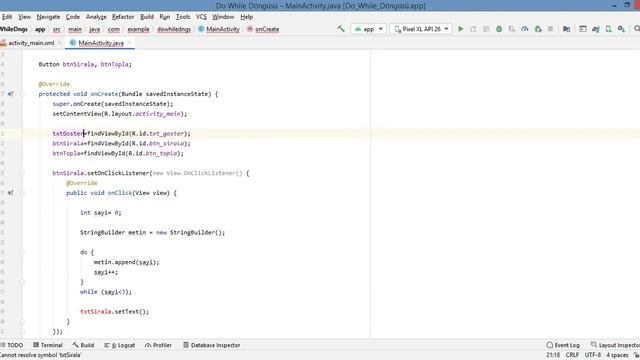Click the override gutter icon beside onCreate
The image size is (640, 360).
[10, 94]
